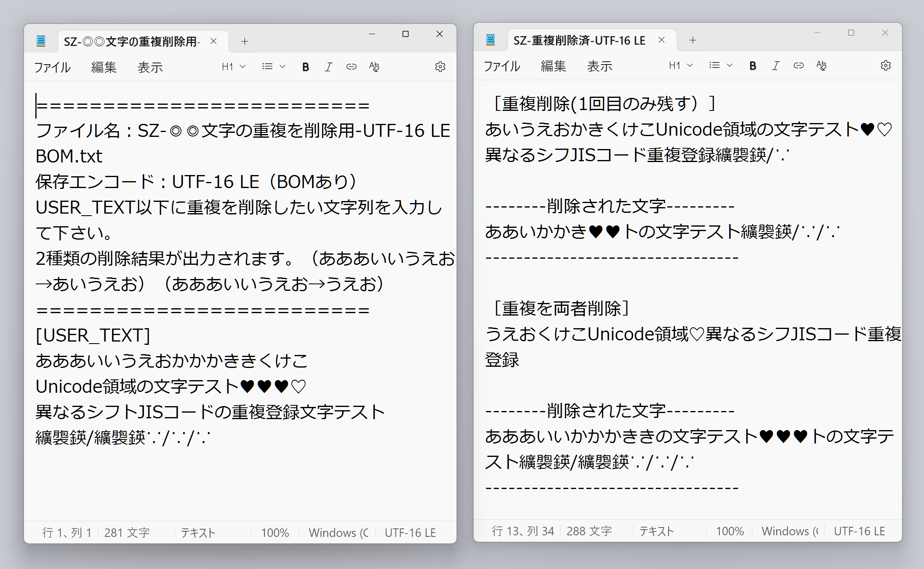Toggle bold formatting in the left Notepad window
This screenshot has width=924, height=569.
point(306,67)
